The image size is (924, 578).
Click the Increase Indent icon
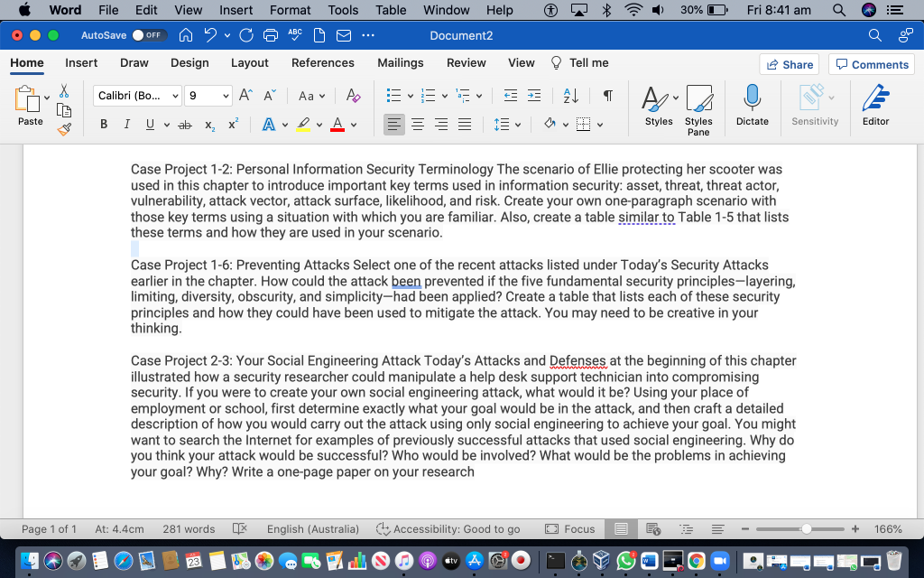[534, 94]
